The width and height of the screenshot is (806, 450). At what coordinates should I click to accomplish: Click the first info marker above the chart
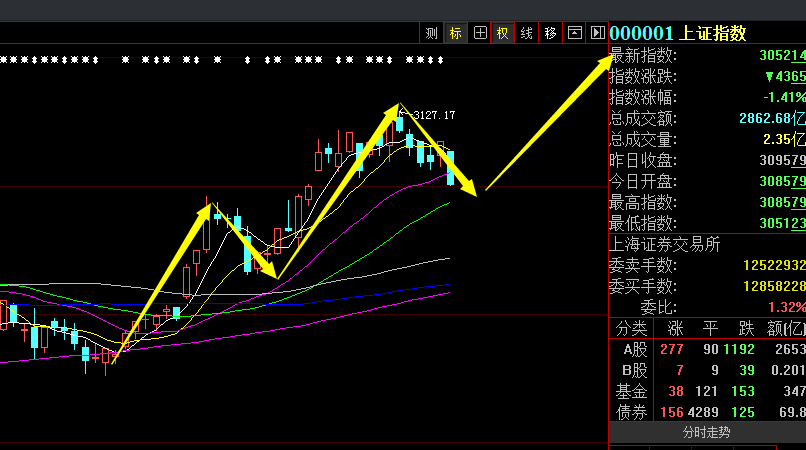coord(4,60)
